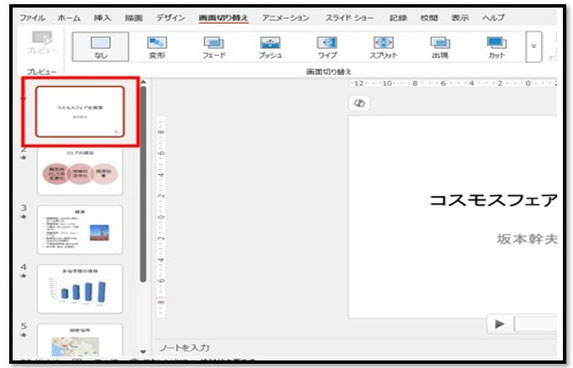Click the transition star marker under slide 3
This screenshot has height=368, width=573.
(24, 217)
